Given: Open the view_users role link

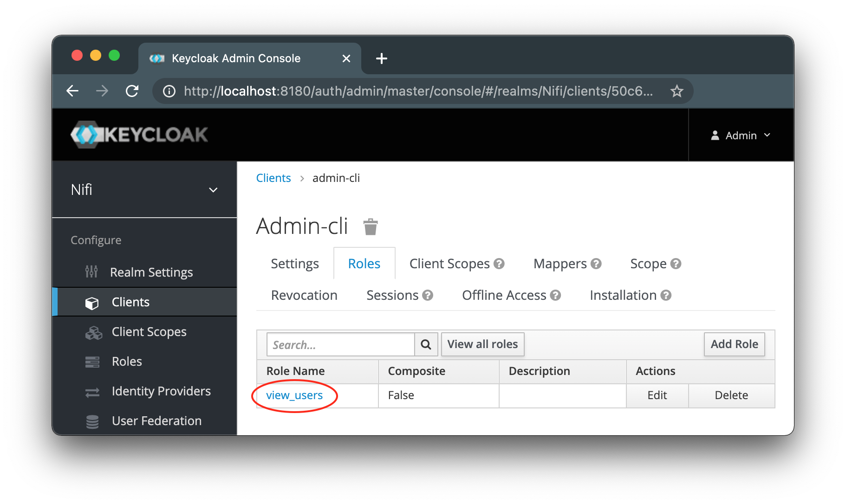Looking at the screenshot, I should click(x=294, y=395).
